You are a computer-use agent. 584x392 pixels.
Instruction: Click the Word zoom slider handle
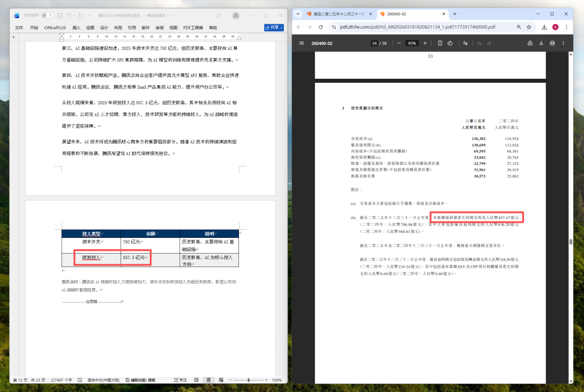248,380
